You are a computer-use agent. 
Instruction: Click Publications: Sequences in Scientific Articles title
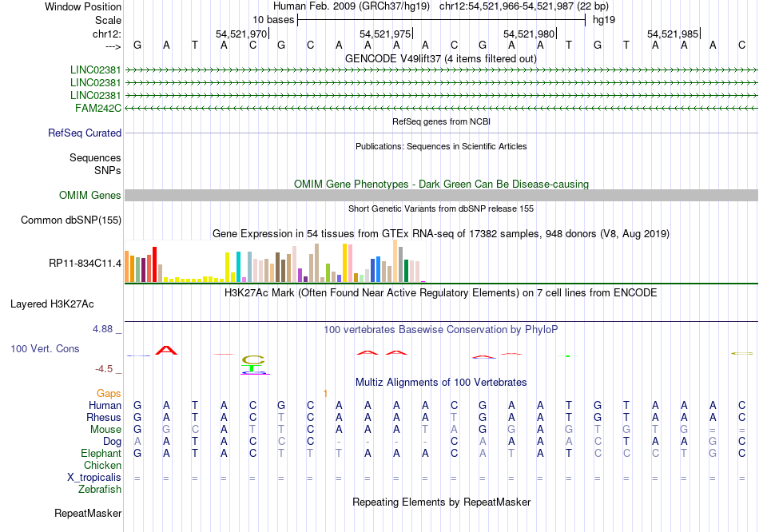click(441, 146)
